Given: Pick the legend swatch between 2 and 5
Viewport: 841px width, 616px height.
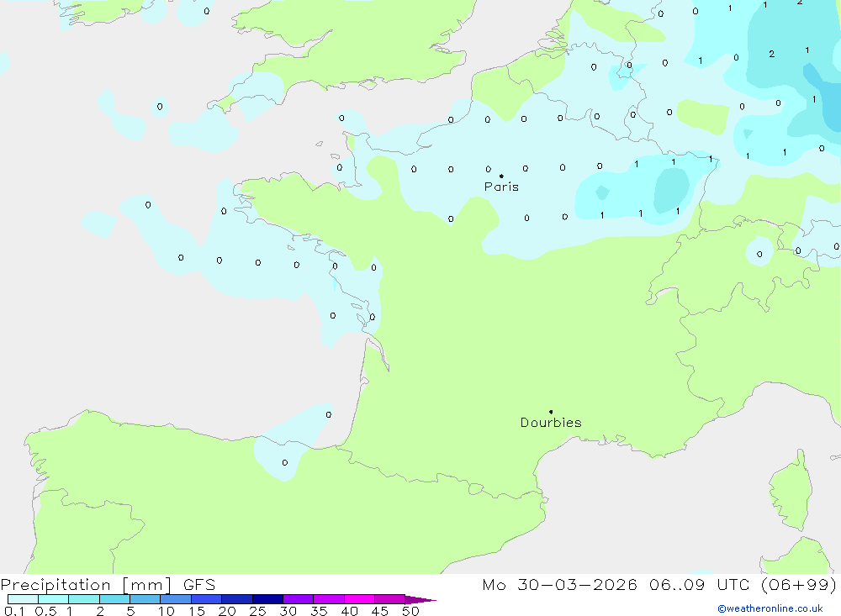Looking at the screenshot, I should click(x=114, y=599).
